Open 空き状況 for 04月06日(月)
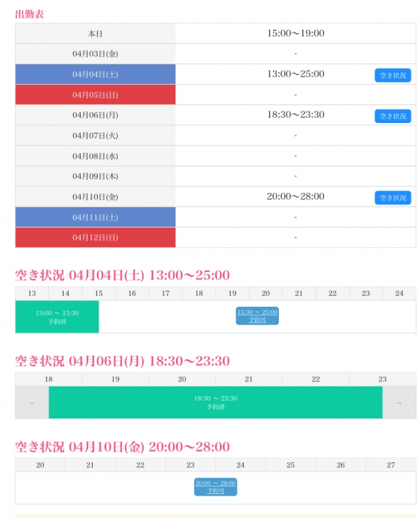 pos(392,116)
